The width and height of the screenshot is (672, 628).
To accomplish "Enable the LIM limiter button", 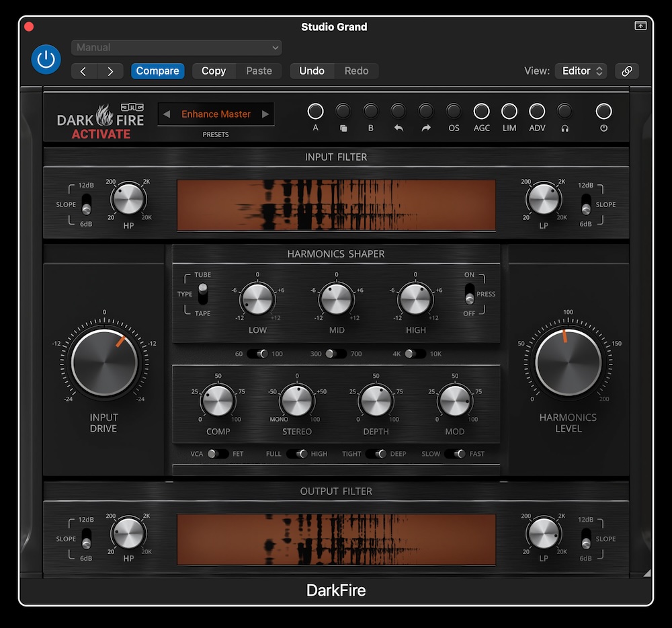I will 509,112.
